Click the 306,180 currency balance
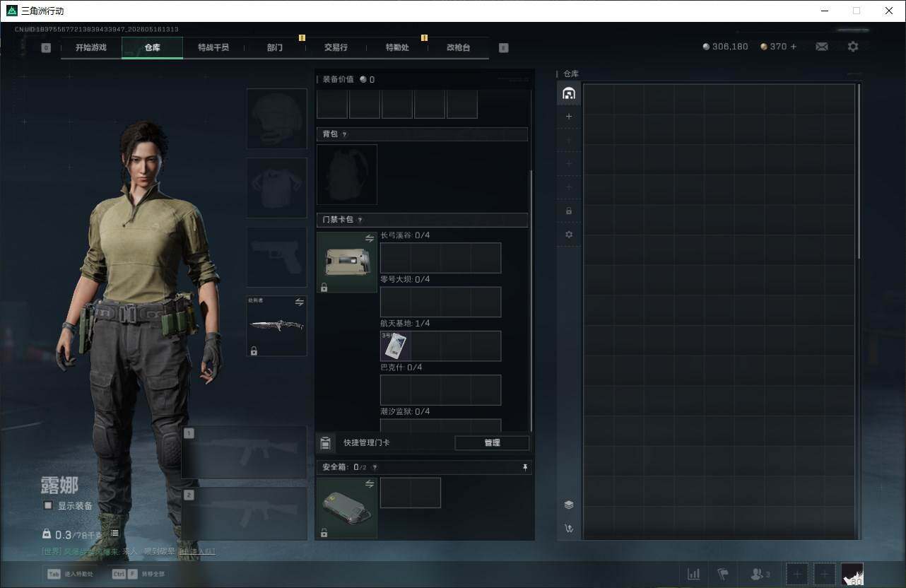The height and width of the screenshot is (588, 906). (x=726, y=47)
